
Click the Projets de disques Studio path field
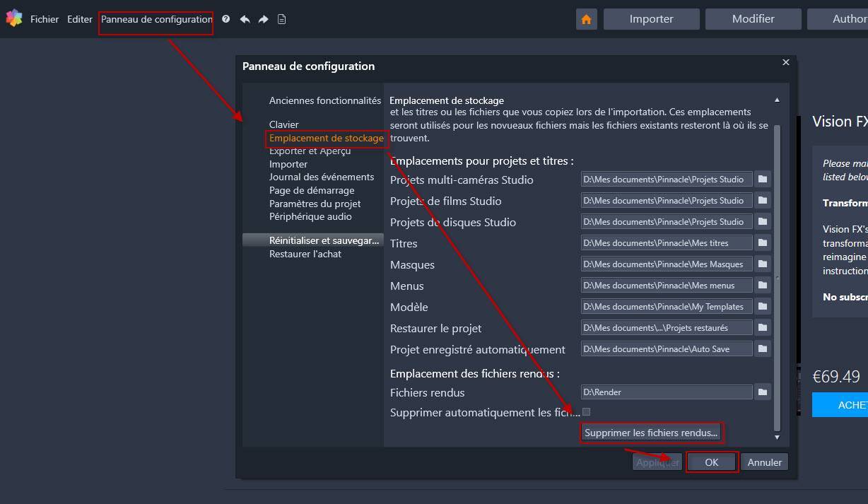pos(667,222)
